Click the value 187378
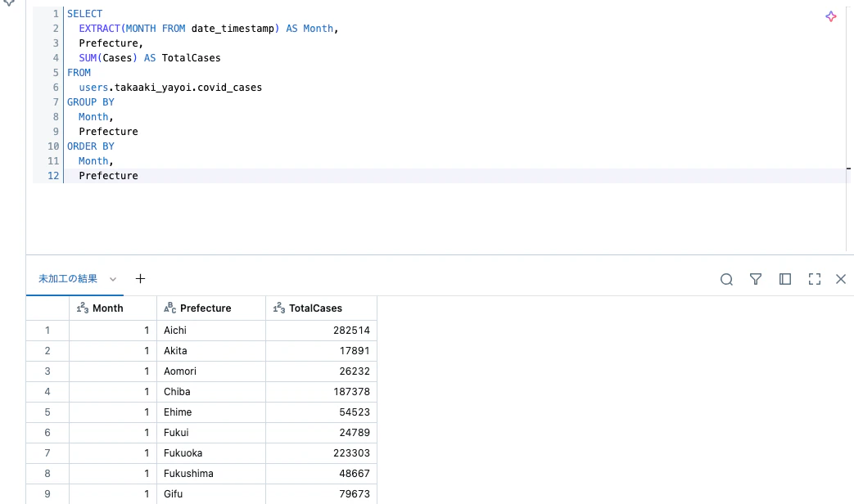 coord(351,392)
